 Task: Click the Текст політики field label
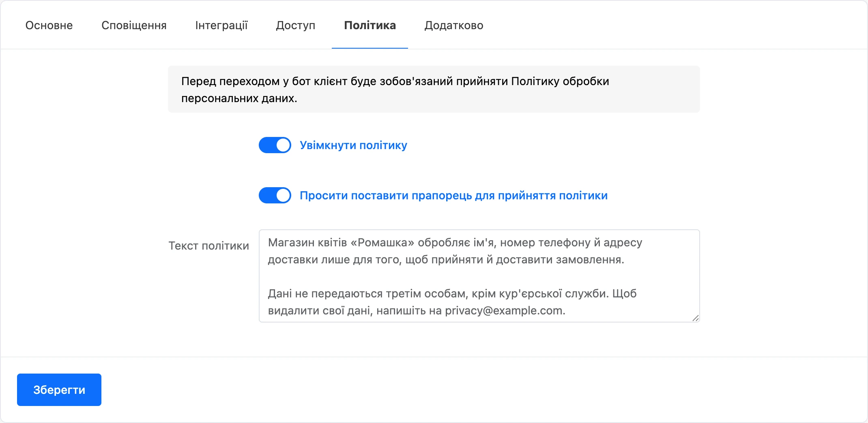click(208, 246)
